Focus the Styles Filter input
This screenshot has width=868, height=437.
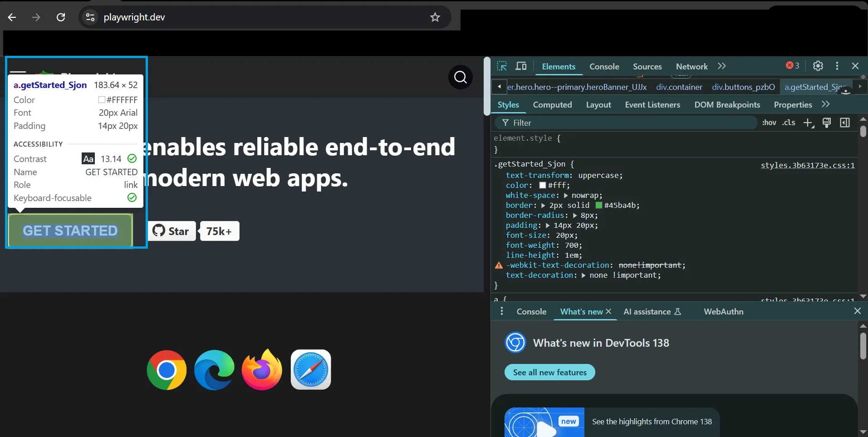(x=626, y=123)
